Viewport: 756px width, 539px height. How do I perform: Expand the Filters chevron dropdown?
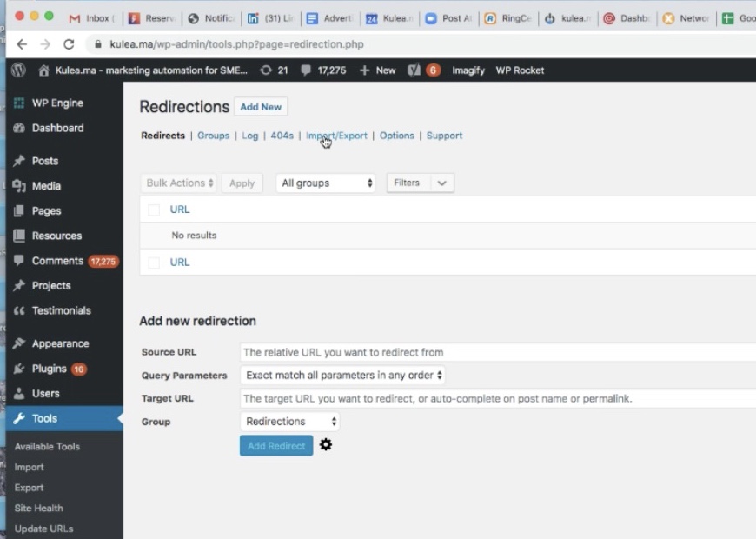tap(441, 183)
